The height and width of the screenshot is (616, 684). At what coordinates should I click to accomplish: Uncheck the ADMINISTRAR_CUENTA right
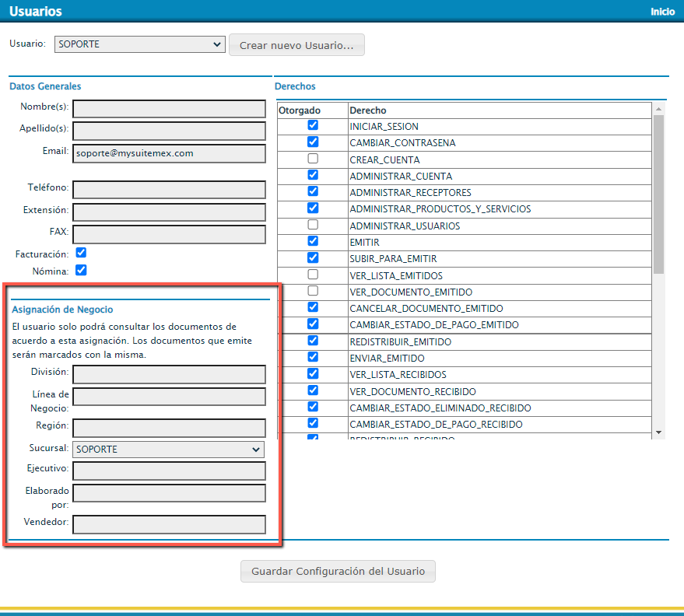click(x=313, y=175)
